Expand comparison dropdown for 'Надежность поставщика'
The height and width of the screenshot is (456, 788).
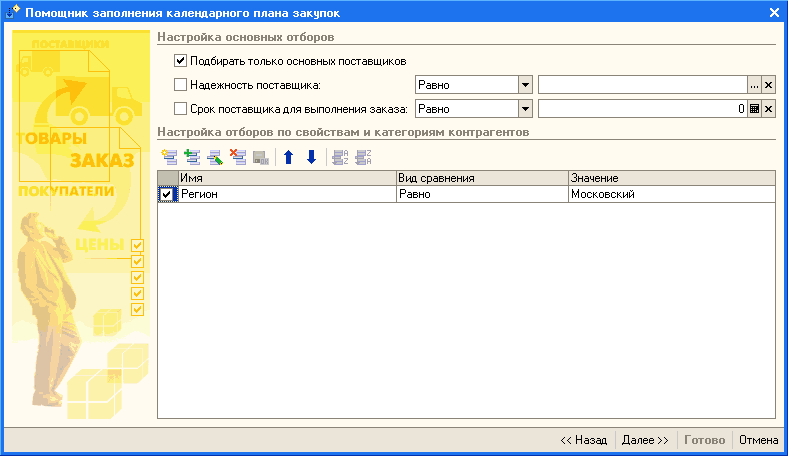point(525,85)
